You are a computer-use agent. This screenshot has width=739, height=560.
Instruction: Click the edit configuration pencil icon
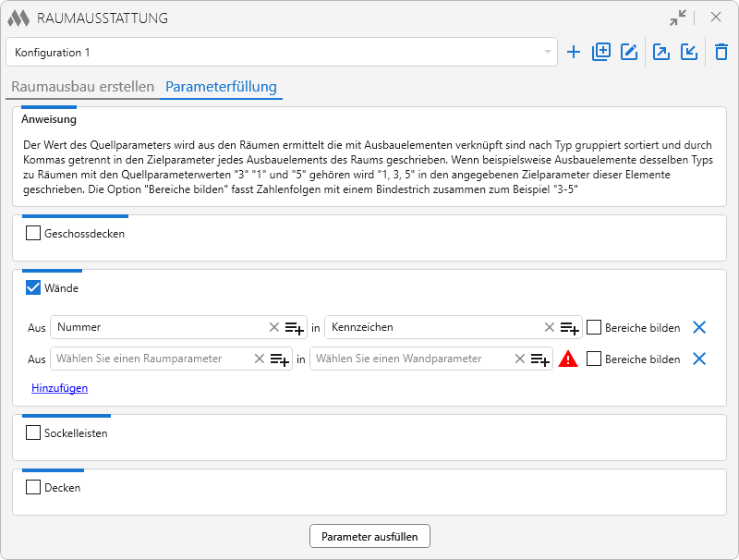[629, 53]
